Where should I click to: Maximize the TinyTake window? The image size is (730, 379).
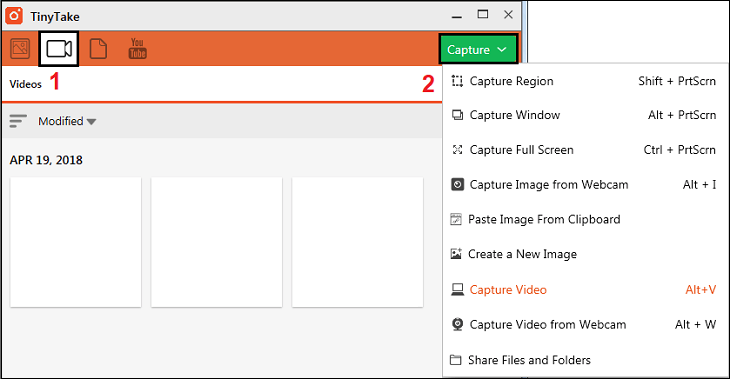pos(483,15)
